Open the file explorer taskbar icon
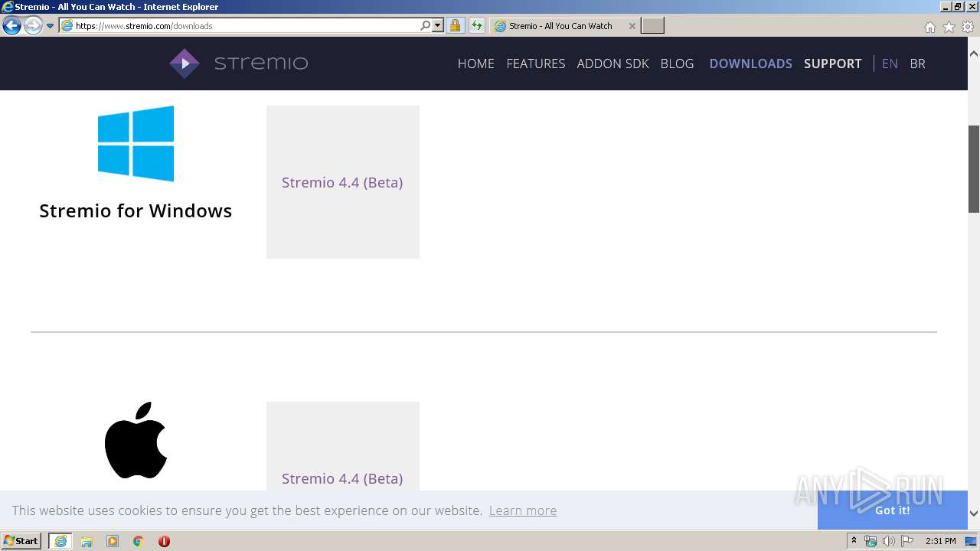 (x=87, y=541)
